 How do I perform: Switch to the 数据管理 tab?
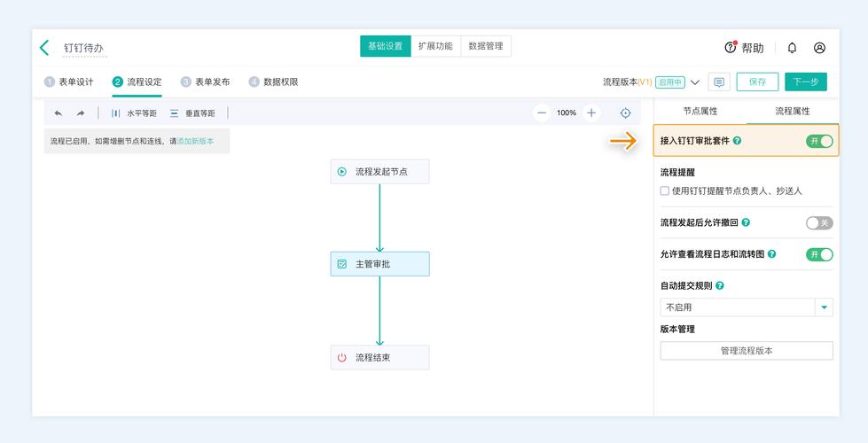point(486,46)
